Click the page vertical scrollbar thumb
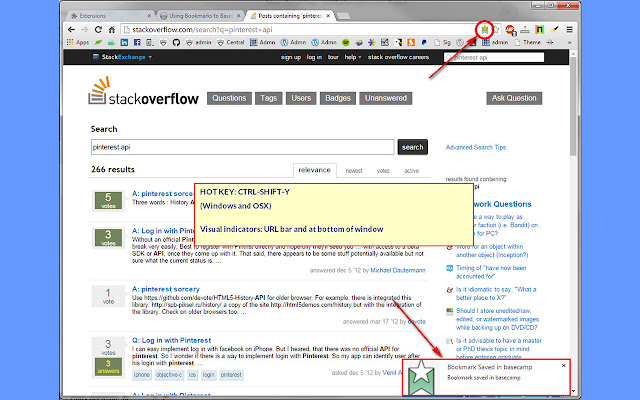 (x=573, y=106)
